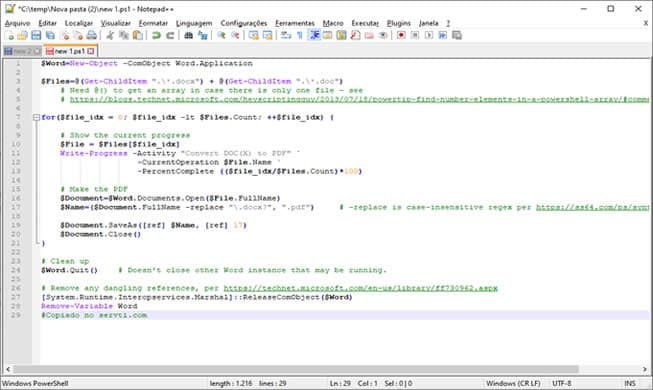
Task: Toggle Word Wrap in the toolbar
Action: pyautogui.click(x=286, y=35)
